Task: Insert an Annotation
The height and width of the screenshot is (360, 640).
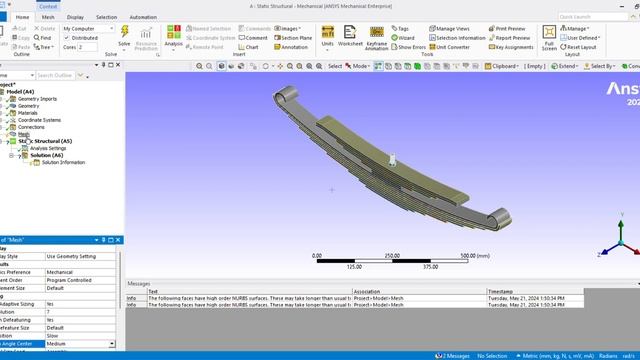Action: 291,47
